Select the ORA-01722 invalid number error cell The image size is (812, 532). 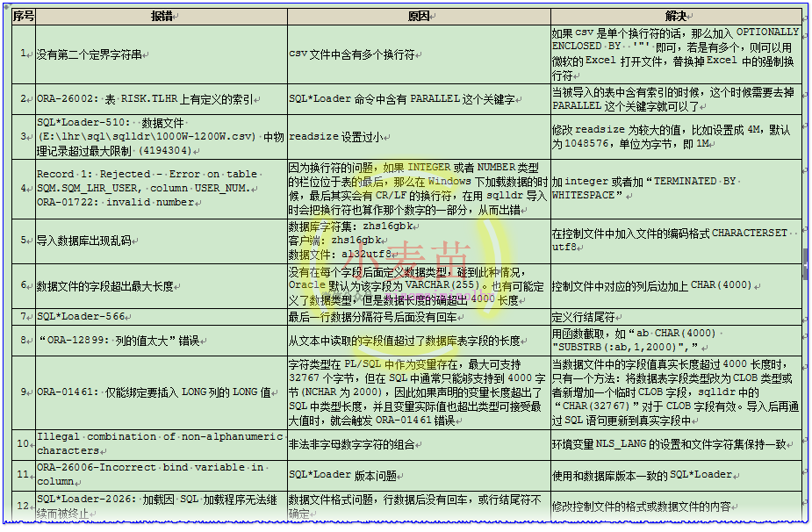[x=162, y=189]
